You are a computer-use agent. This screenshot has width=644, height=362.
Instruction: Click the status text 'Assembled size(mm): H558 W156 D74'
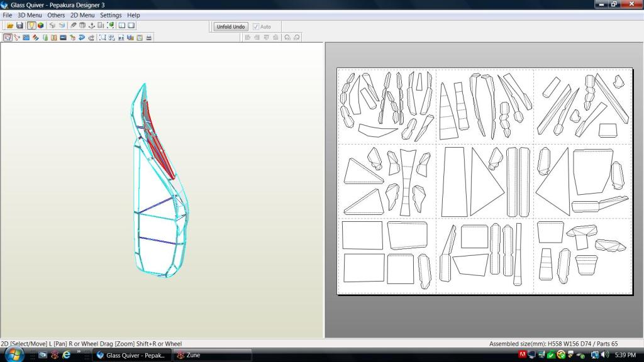tap(541, 344)
